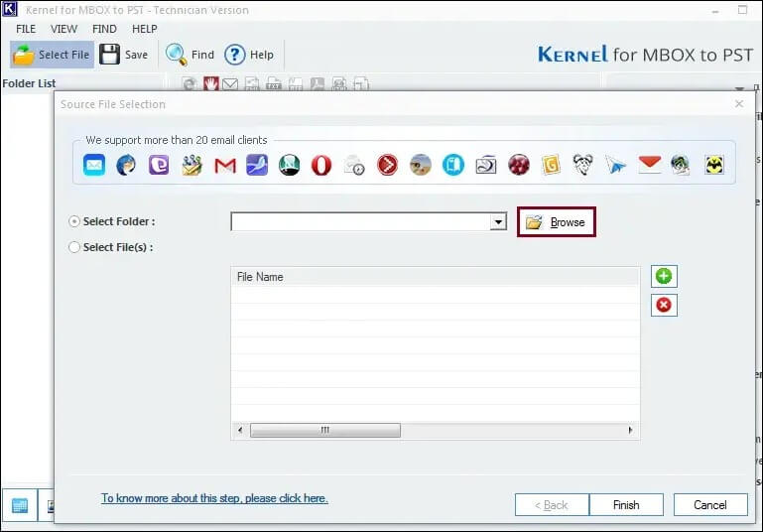Open the VIEW menu
763x532 pixels.
[x=64, y=29]
